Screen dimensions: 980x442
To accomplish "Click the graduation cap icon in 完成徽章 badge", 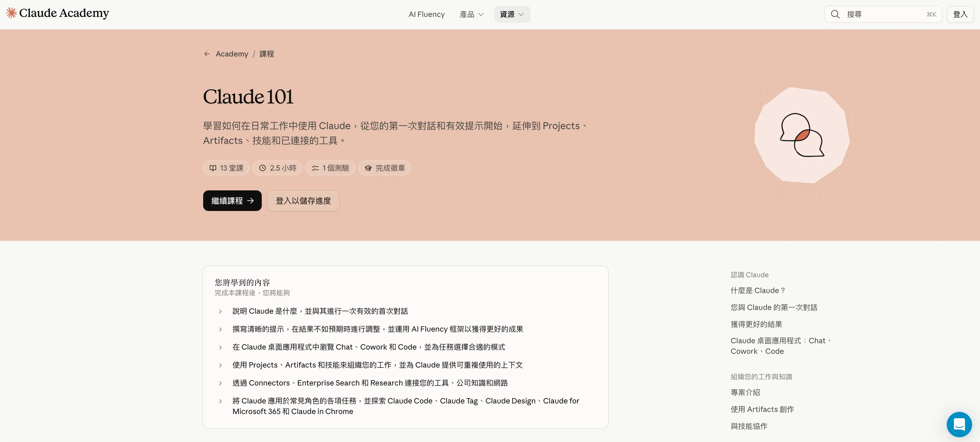I will pyautogui.click(x=368, y=168).
